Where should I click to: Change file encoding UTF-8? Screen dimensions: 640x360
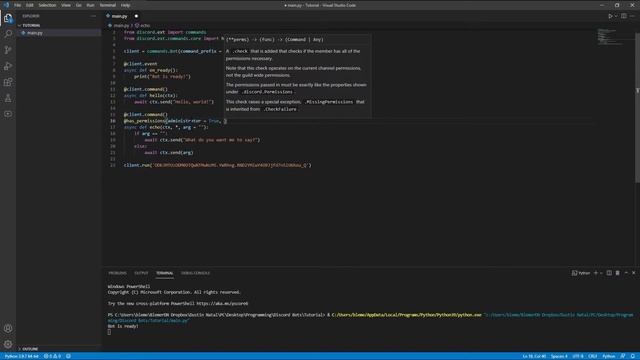pyautogui.click(x=578, y=356)
